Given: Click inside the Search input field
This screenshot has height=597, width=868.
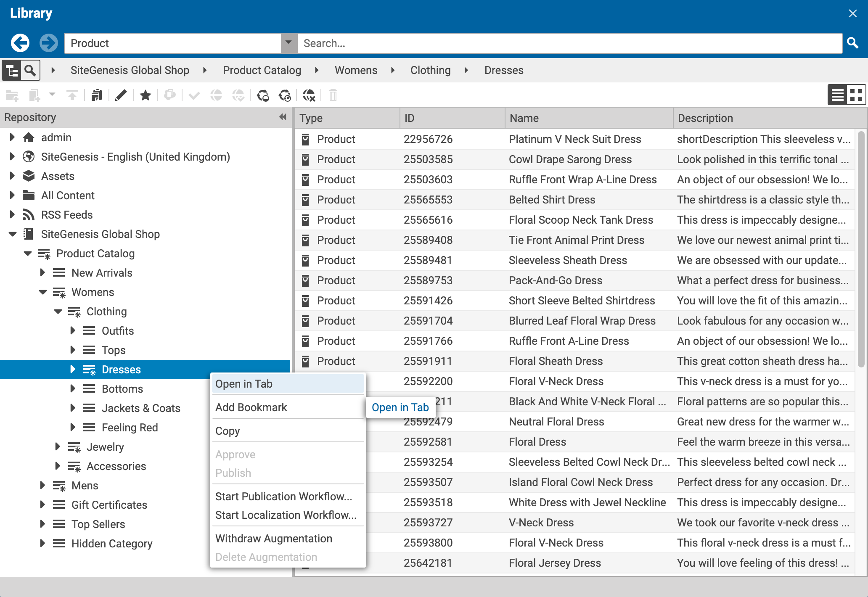Looking at the screenshot, I should [x=505, y=43].
